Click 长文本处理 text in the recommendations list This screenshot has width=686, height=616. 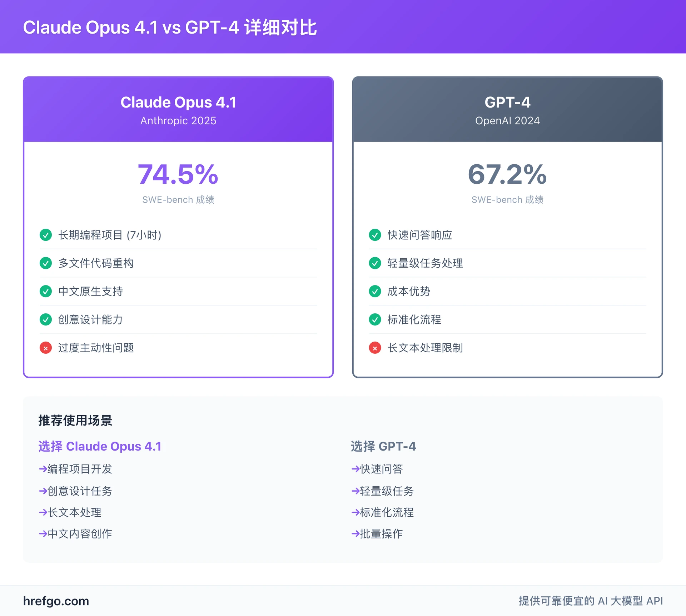click(x=75, y=512)
